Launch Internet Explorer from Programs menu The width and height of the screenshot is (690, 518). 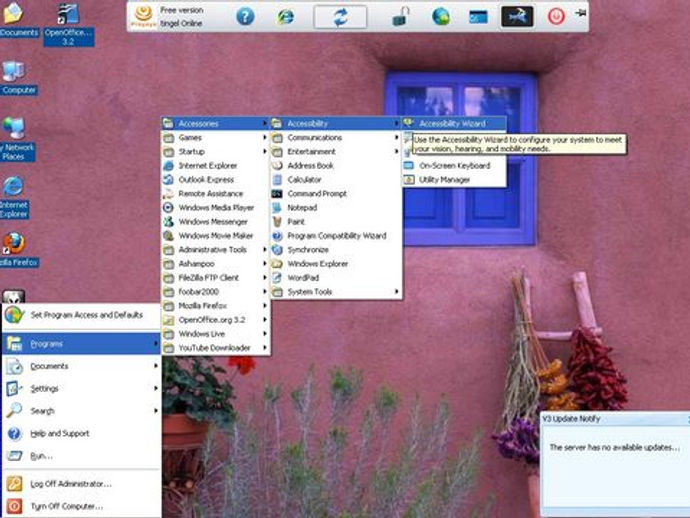pyautogui.click(x=215, y=166)
